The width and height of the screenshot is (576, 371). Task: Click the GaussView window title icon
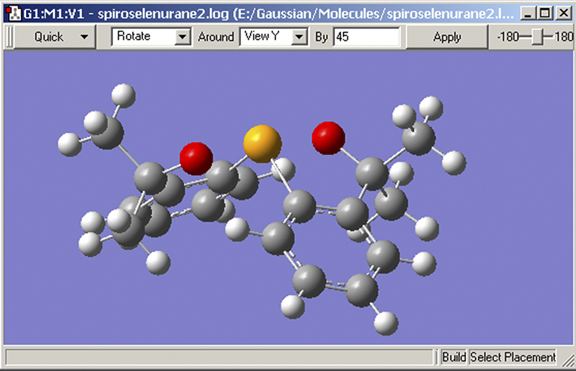14,13
